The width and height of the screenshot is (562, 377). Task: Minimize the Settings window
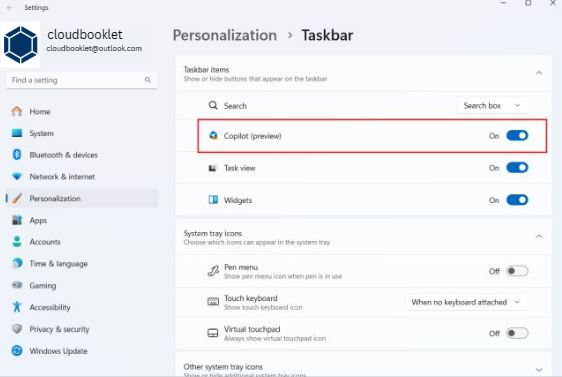coord(504,3)
